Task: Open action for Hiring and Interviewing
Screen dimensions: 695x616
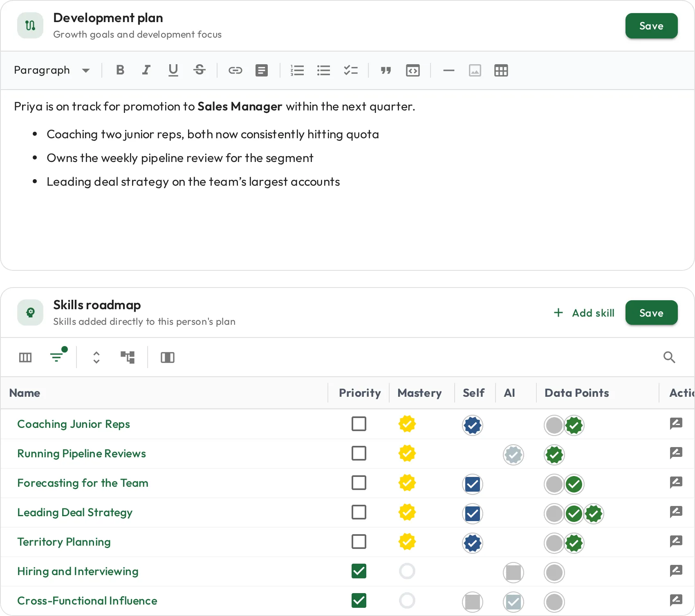Action: pos(676,571)
